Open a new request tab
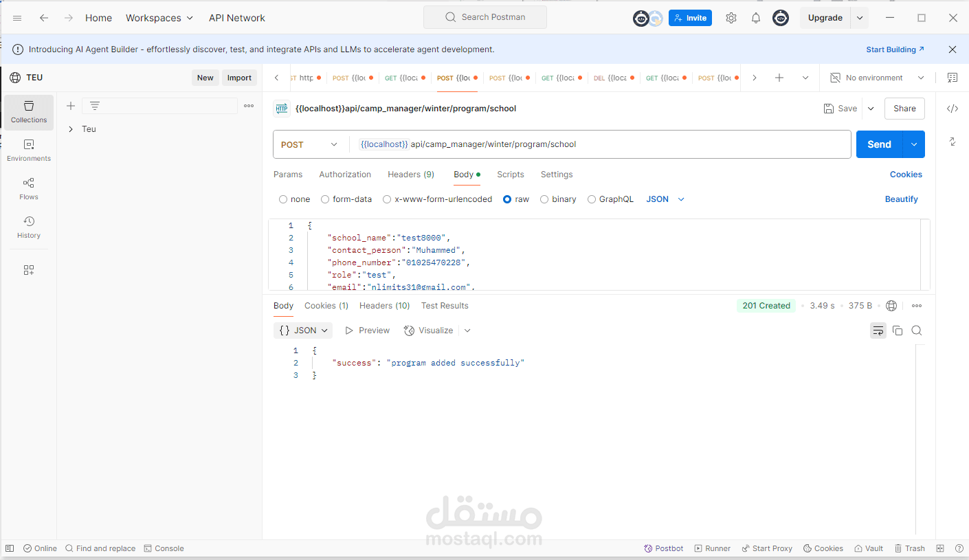969x560 pixels. coord(779,78)
